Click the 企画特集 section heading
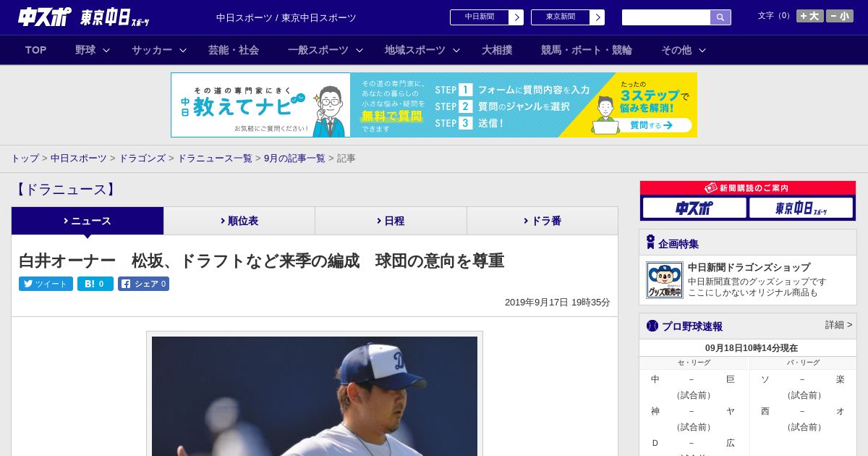The width and height of the screenshot is (868, 456). [x=678, y=244]
